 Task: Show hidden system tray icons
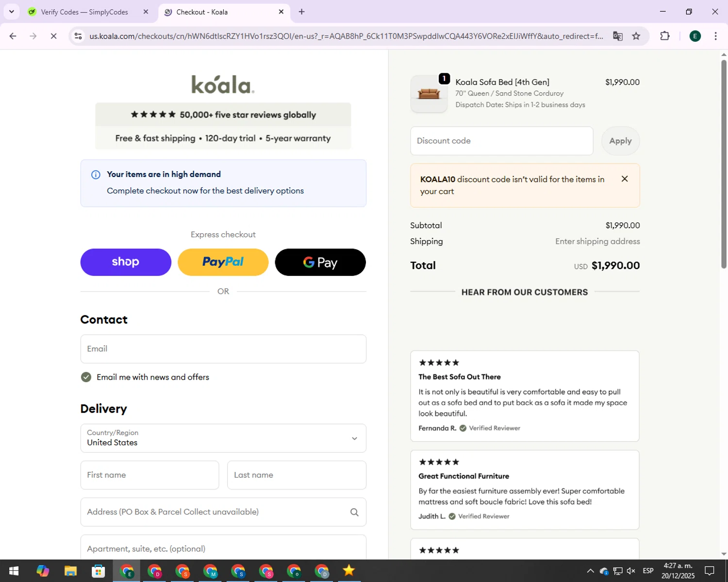point(590,571)
